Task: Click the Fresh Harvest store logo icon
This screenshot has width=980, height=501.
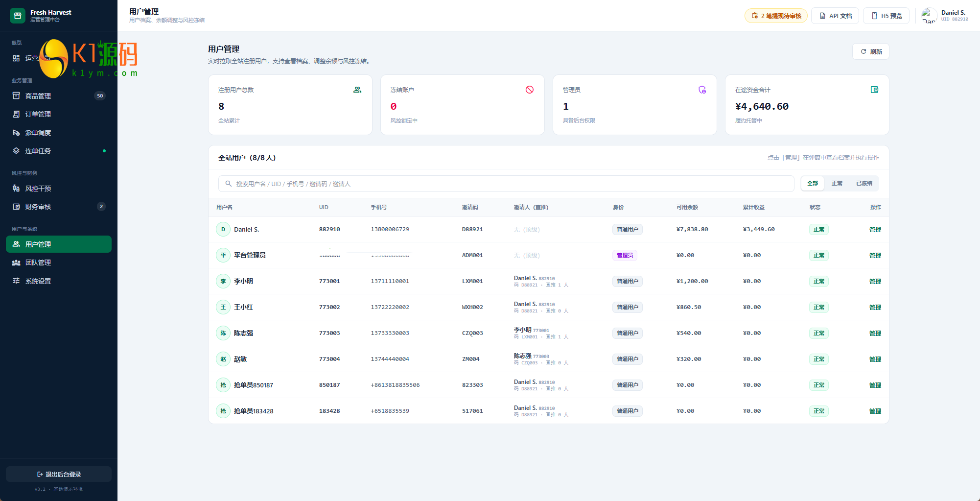Action: (18, 16)
